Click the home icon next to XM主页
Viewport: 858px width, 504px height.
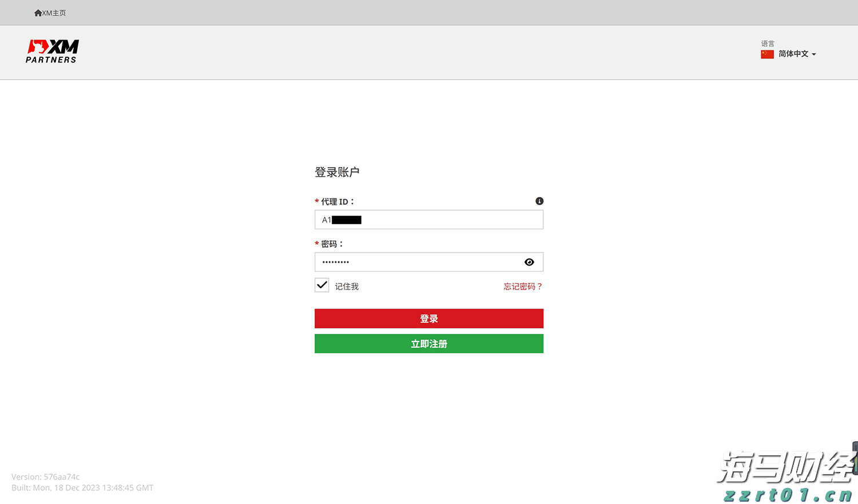[x=38, y=12]
